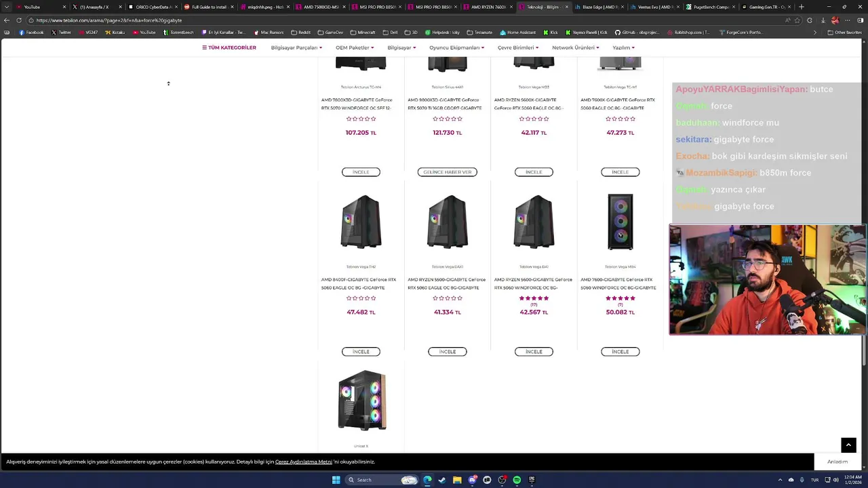Open the Minecraft bookmarks folder
The height and width of the screenshot is (488, 868).
363,33
